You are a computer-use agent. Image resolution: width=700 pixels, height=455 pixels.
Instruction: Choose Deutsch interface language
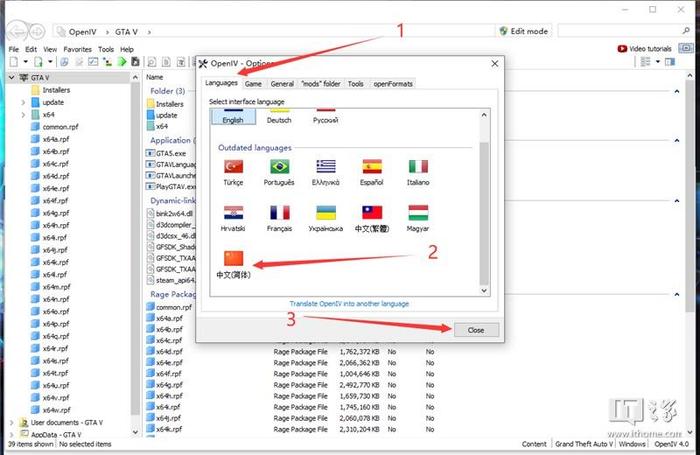click(x=279, y=117)
